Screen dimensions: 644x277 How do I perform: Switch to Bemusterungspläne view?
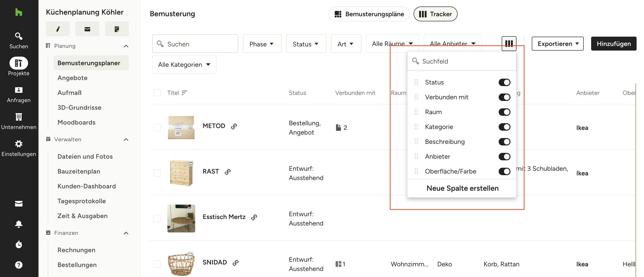[369, 14]
